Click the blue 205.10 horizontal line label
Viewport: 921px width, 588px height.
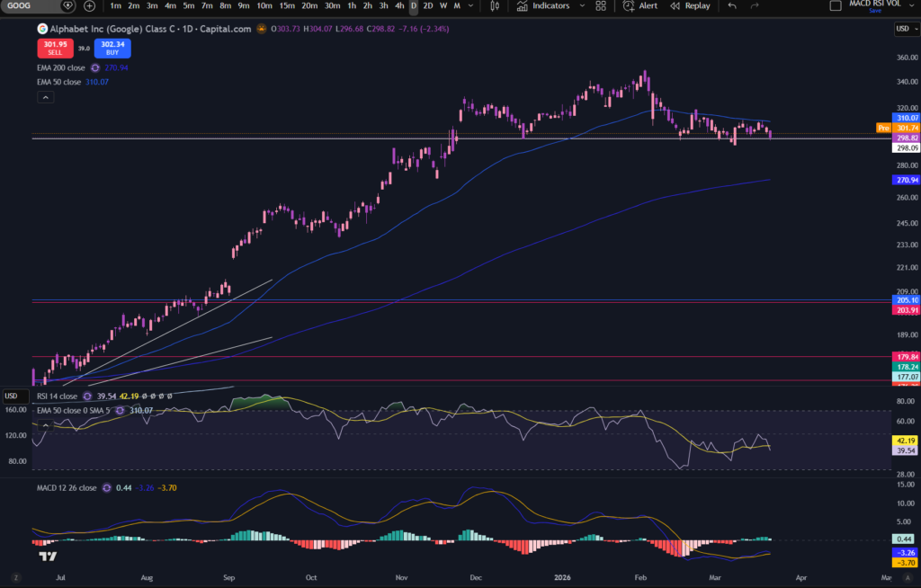pyautogui.click(x=907, y=300)
